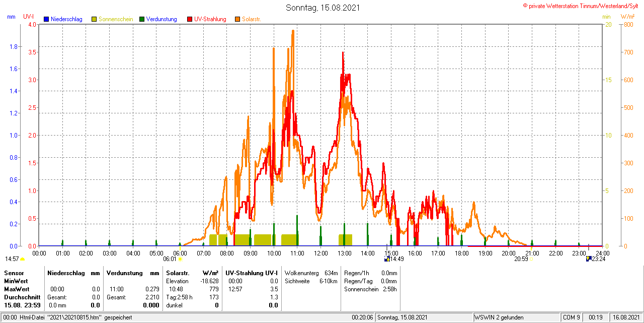Image resolution: width=644 pixels, height=323 pixels.
Task: Click the UV-Strahlung max value 3.5
Action: (x=274, y=289)
